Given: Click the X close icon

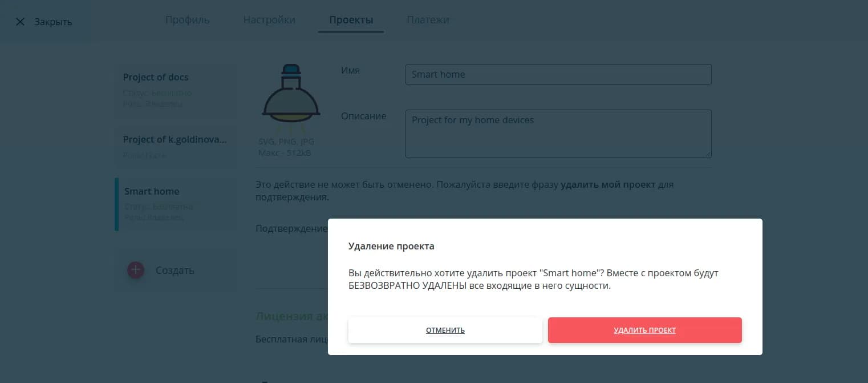Looking at the screenshot, I should coord(20,22).
